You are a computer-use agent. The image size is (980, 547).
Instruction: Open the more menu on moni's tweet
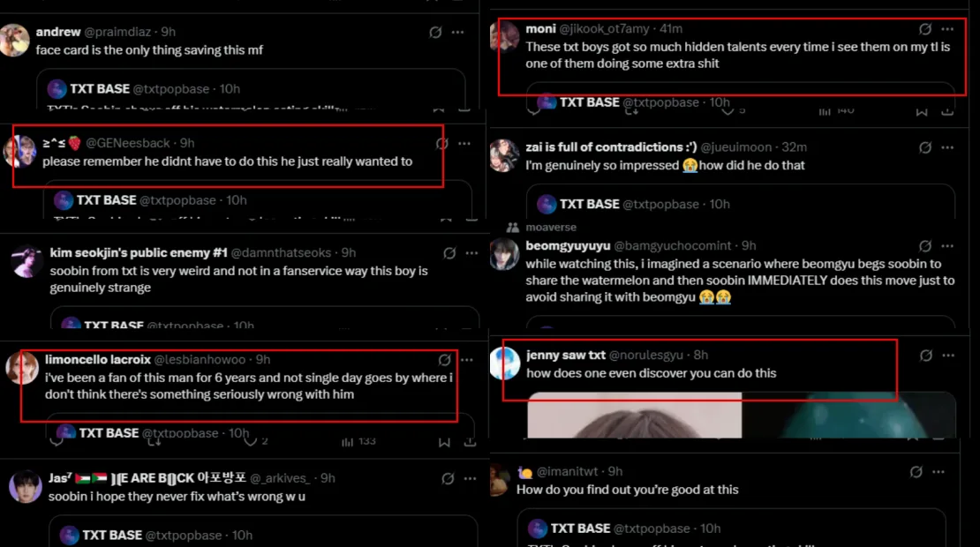click(947, 29)
